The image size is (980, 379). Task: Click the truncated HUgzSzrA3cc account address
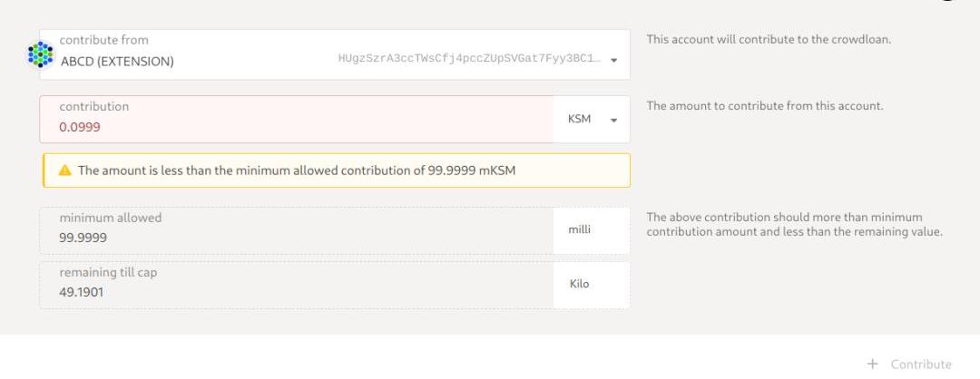coord(468,61)
